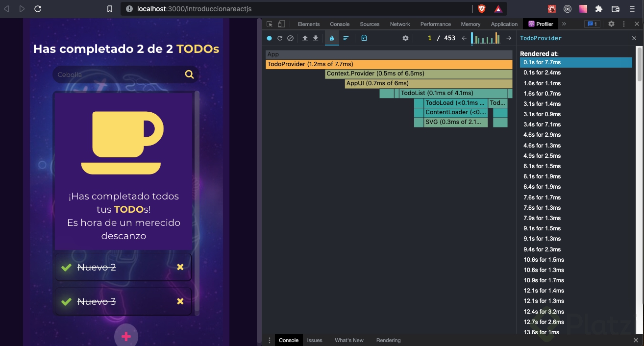The image size is (644, 346).
Task: Delete the Nuevo 3 todo
Action: 180,301
